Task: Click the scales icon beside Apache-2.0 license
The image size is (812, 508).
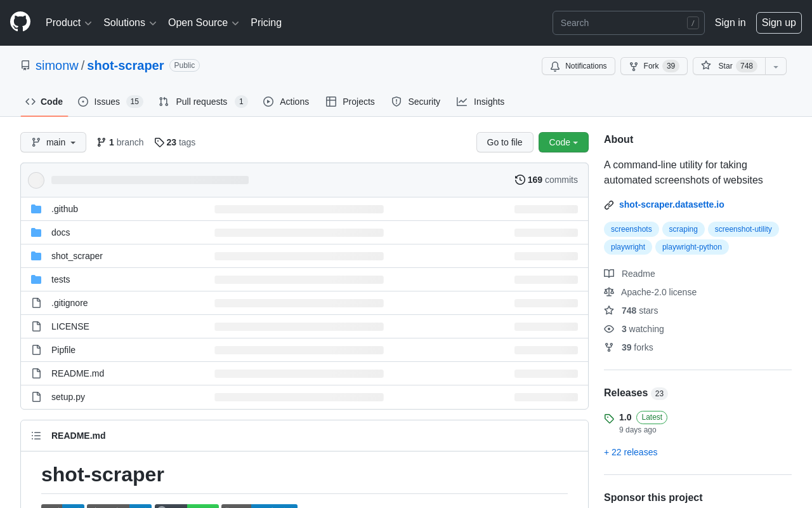Action: click(x=609, y=292)
